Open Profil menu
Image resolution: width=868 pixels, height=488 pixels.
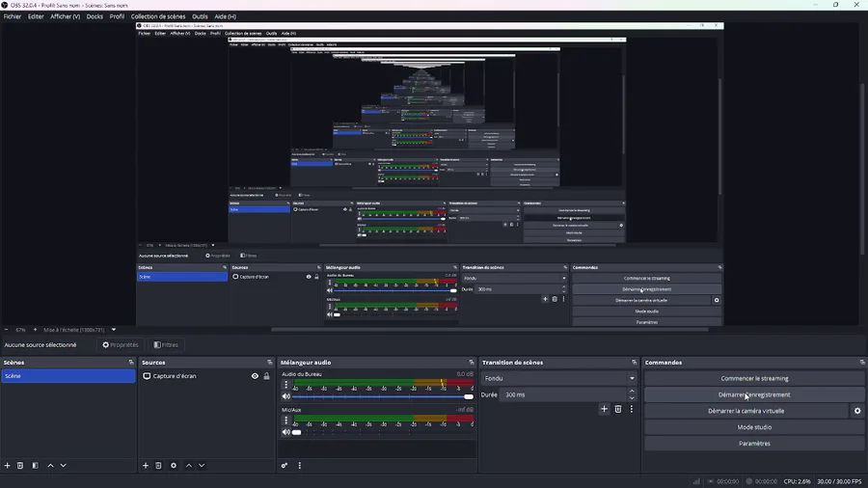coord(117,16)
